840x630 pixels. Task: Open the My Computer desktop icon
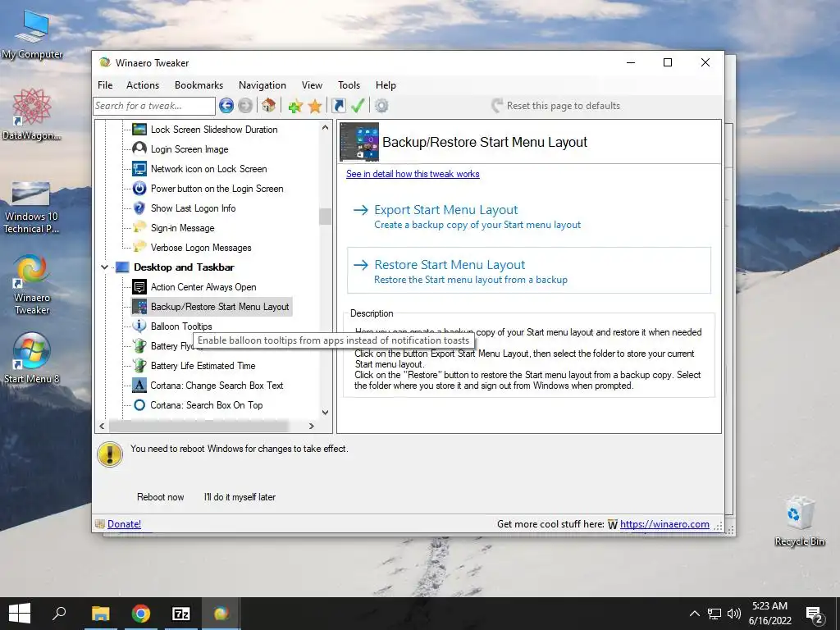(x=32, y=35)
